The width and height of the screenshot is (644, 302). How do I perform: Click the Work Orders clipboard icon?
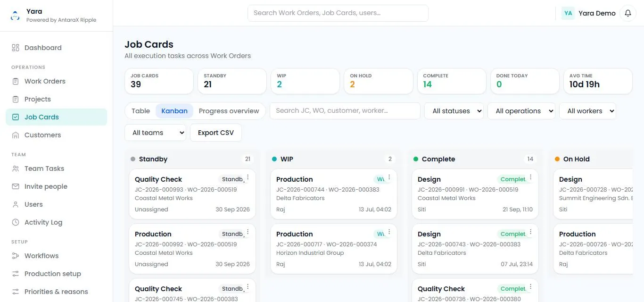point(16,81)
